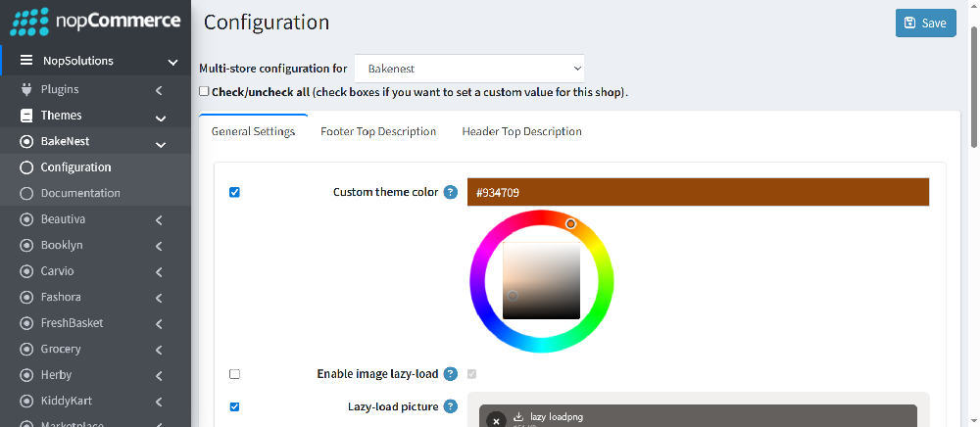Click the hue ring of color picker
This screenshot has height=427, width=980.
coord(478,281)
